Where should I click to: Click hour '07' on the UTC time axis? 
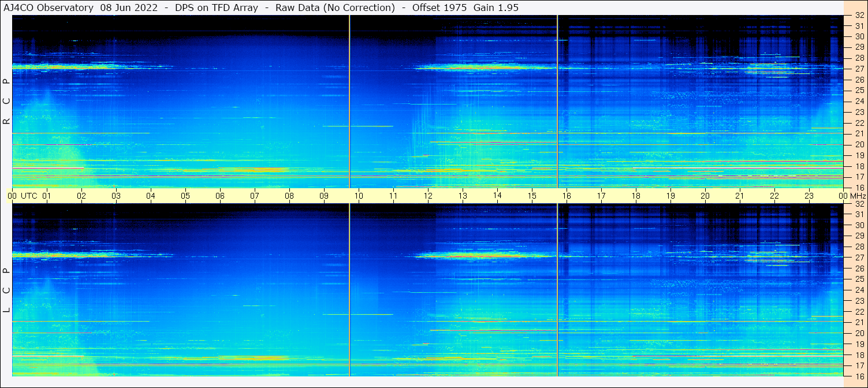click(255, 196)
